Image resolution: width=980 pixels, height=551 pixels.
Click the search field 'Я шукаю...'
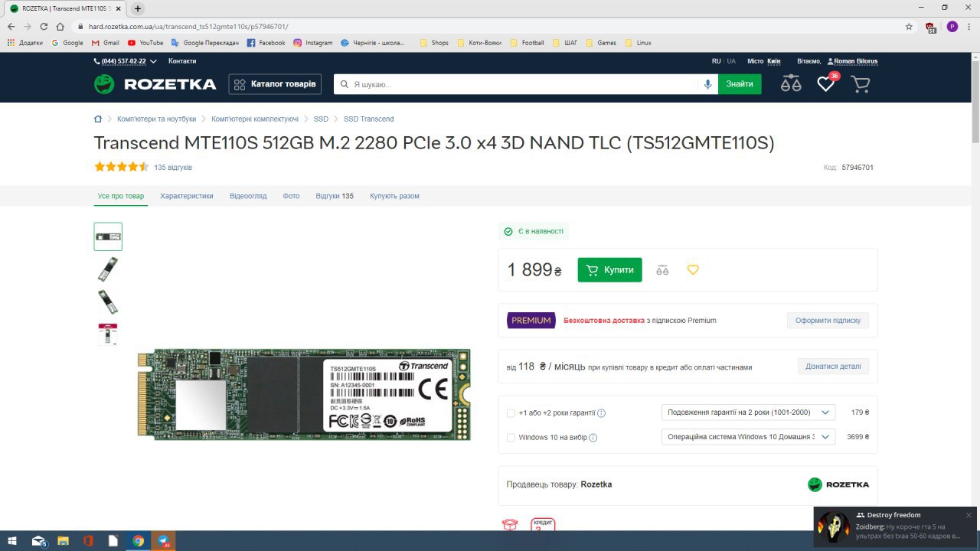coord(516,84)
